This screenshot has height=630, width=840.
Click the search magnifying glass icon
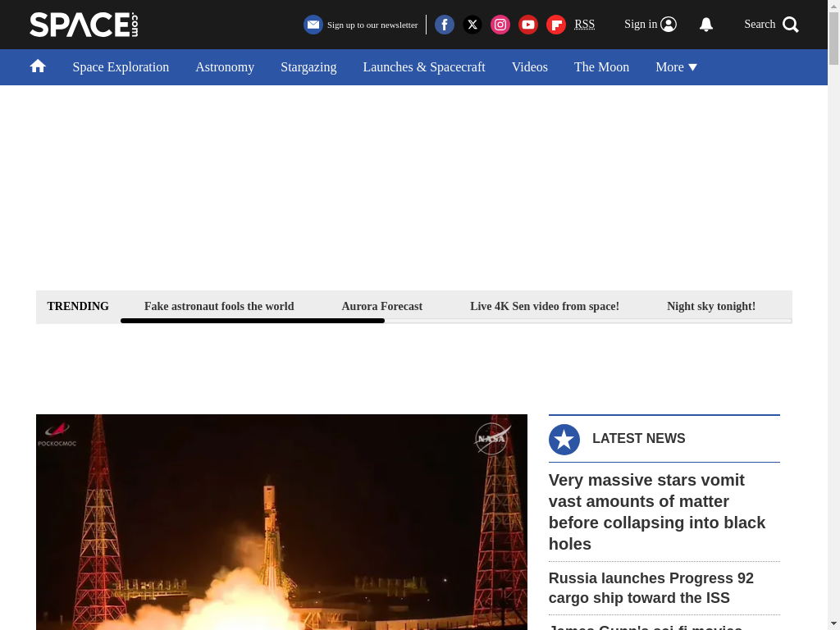point(790,25)
